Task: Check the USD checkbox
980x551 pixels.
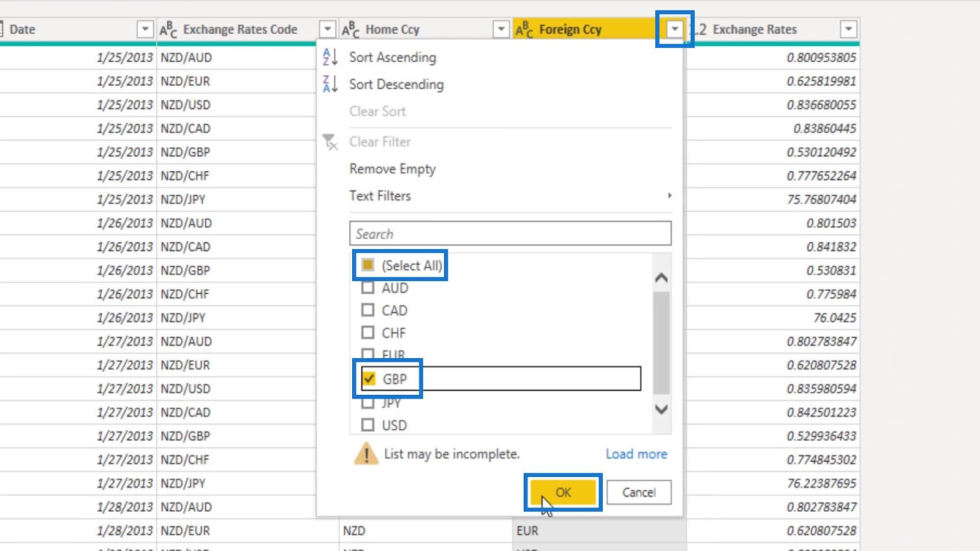Action: (367, 425)
